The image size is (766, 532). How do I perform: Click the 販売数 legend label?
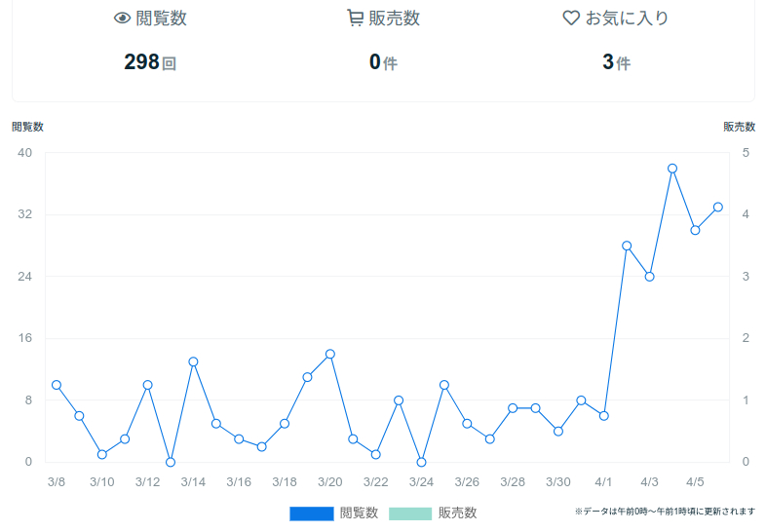click(x=457, y=513)
